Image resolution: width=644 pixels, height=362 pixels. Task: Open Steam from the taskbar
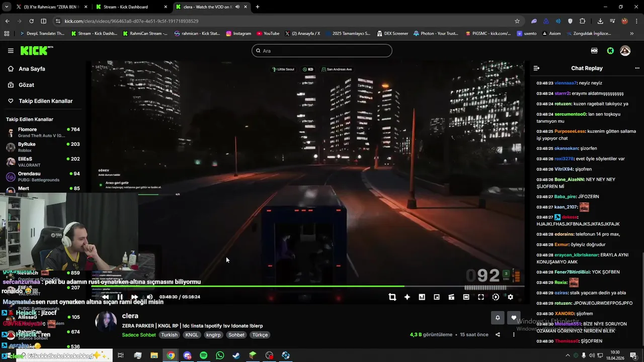[x=236, y=355]
